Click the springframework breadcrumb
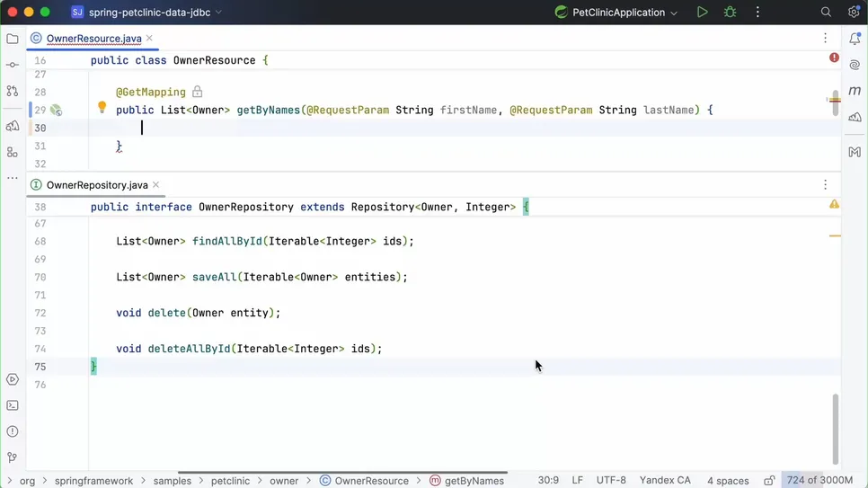 coord(93,481)
